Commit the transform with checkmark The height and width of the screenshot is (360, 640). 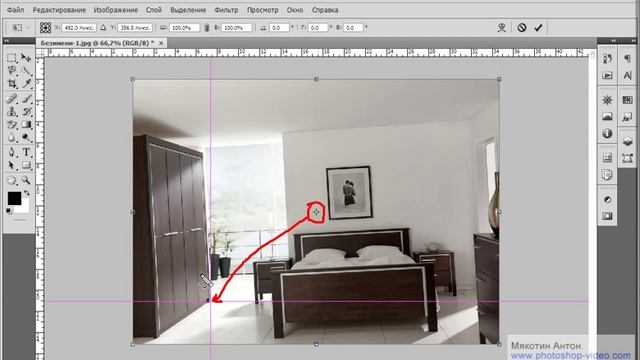pos(538,28)
